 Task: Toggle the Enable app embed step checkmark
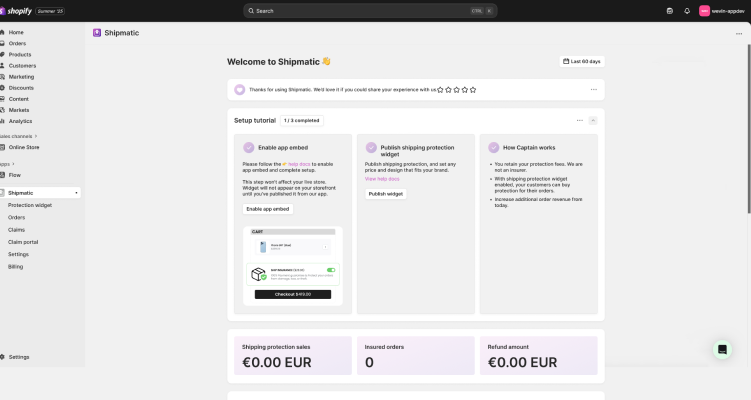[x=249, y=148]
